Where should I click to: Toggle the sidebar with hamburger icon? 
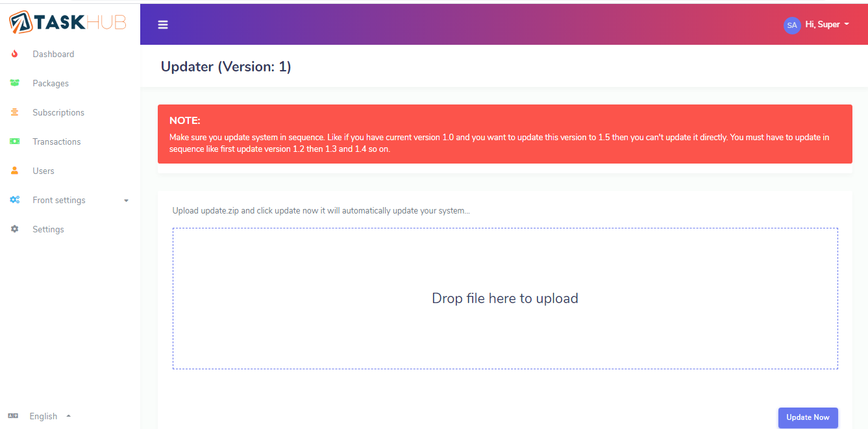(163, 25)
